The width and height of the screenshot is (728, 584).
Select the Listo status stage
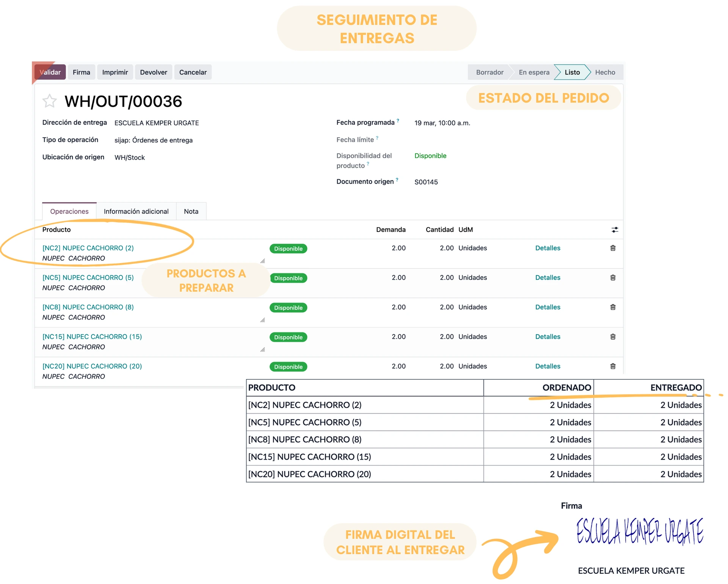tap(572, 72)
